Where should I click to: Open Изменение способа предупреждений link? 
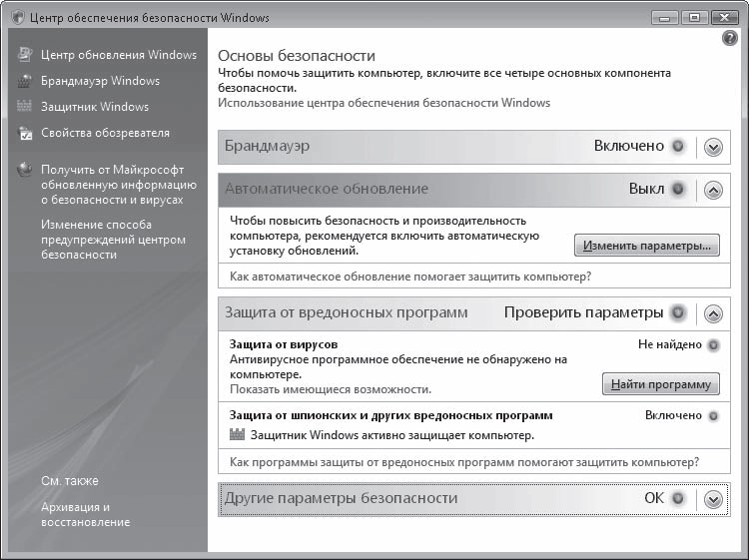tap(113, 240)
